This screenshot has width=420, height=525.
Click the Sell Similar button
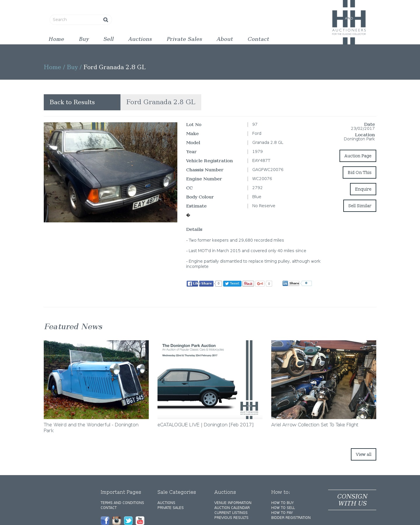coord(360,206)
